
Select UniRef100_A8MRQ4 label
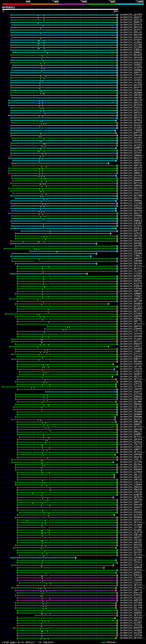tap(131, 567)
